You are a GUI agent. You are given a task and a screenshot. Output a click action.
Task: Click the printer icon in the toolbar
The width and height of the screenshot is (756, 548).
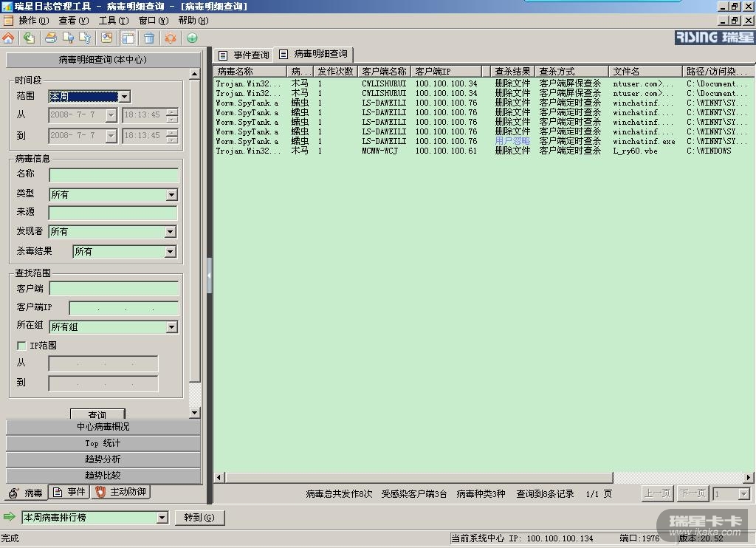click(x=50, y=38)
